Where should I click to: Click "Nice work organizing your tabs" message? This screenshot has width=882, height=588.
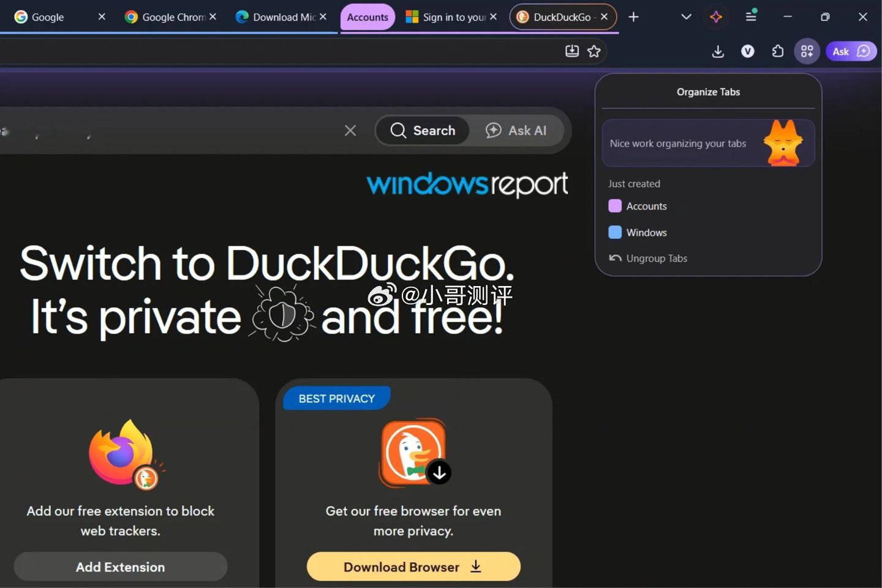677,143
